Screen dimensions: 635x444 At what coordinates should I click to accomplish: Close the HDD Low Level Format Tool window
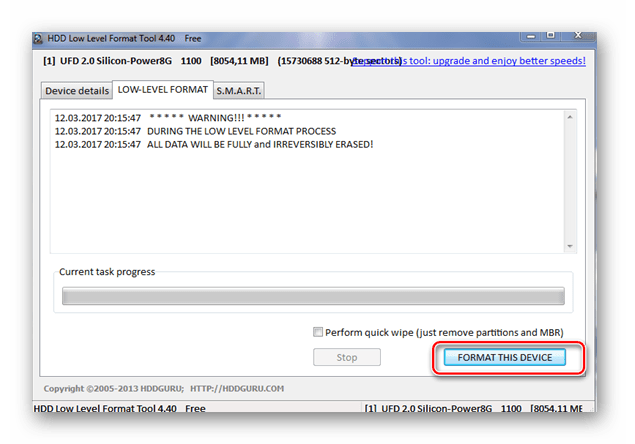click(x=578, y=36)
